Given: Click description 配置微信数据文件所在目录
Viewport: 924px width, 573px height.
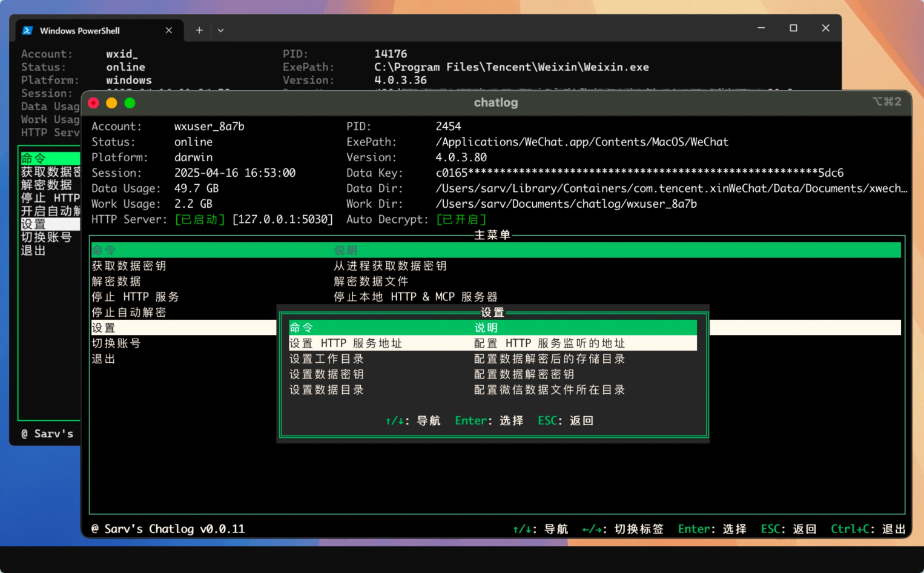Looking at the screenshot, I should pyautogui.click(x=549, y=390).
